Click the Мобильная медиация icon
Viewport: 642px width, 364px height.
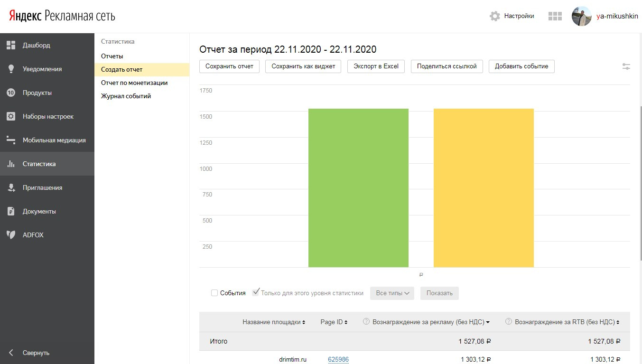pyautogui.click(x=11, y=140)
